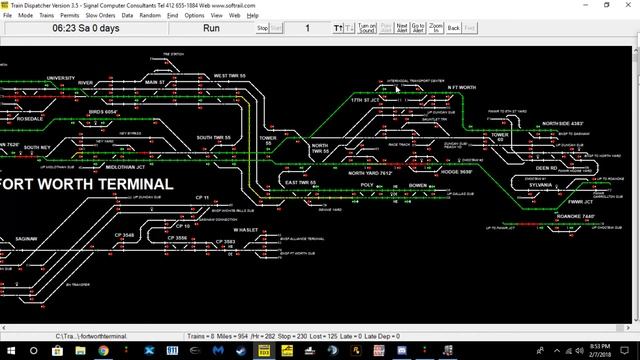This screenshot has width=640, height=360.
Task: Open the Slow Orders menu
Action: point(100,16)
